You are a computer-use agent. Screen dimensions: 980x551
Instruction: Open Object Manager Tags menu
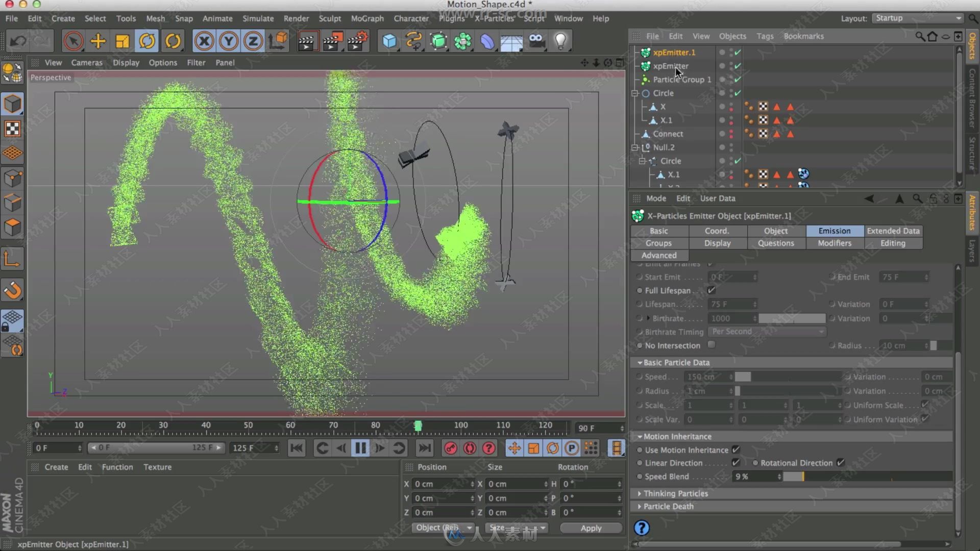(x=765, y=36)
